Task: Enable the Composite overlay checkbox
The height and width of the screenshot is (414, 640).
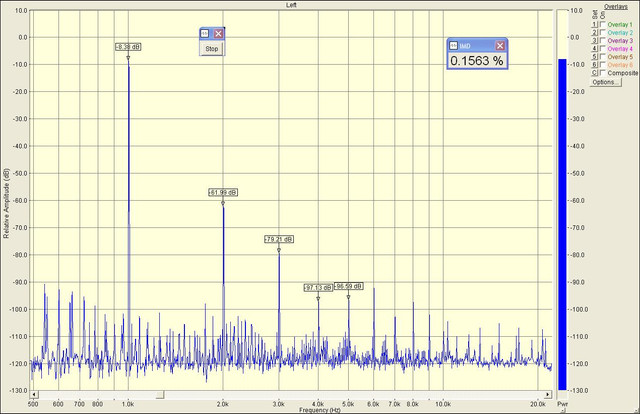Action: point(602,73)
